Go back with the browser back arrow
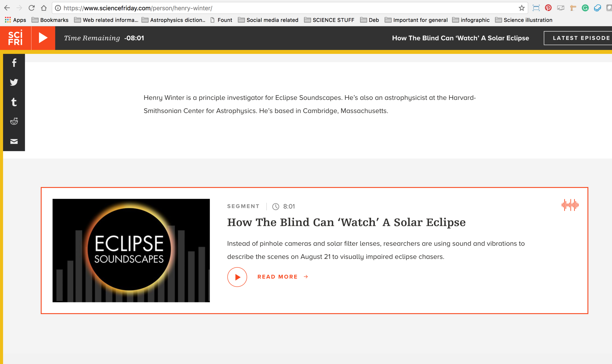This screenshot has width=612, height=364. 7,8
